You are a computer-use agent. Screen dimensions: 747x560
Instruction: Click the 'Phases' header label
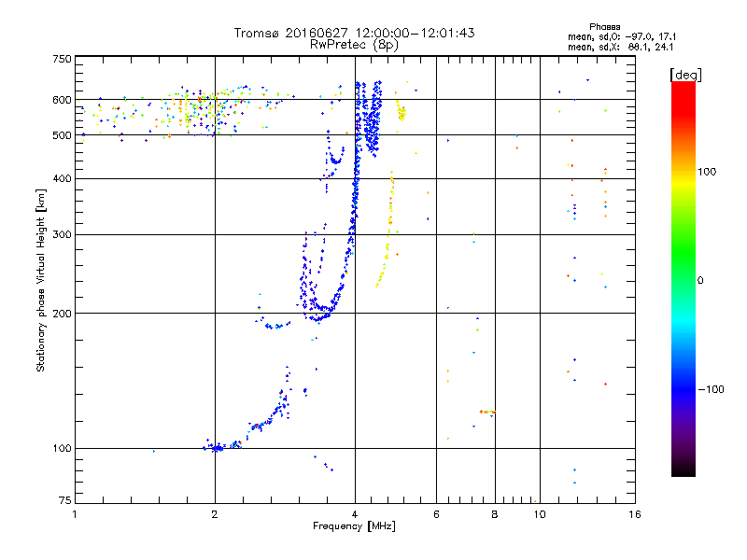tap(604, 27)
